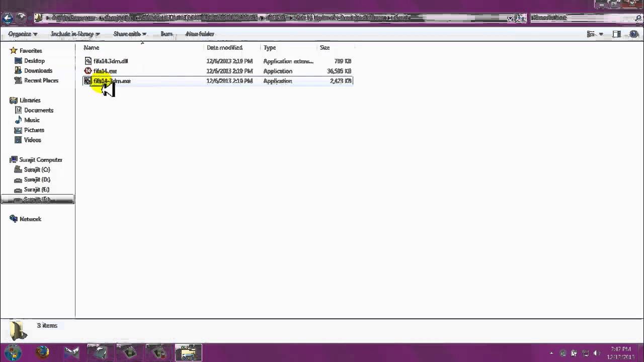
Task: Click the refresh button beside address bar
Action: click(521, 18)
